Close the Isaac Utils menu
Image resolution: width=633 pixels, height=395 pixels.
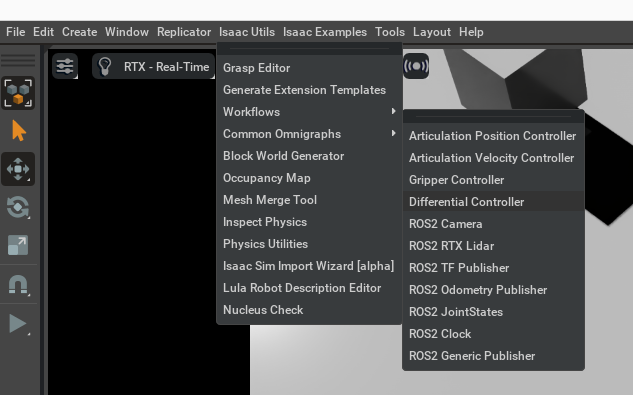tap(247, 32)
